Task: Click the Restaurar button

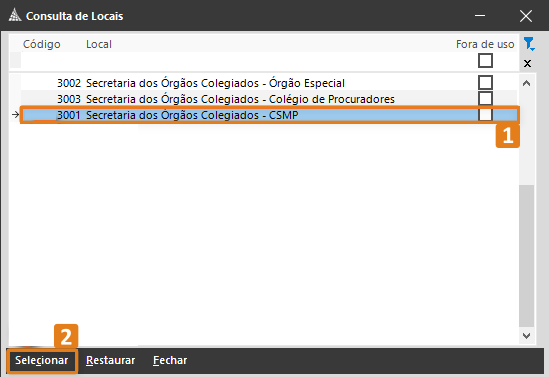Action: click(x=110, y=360)
